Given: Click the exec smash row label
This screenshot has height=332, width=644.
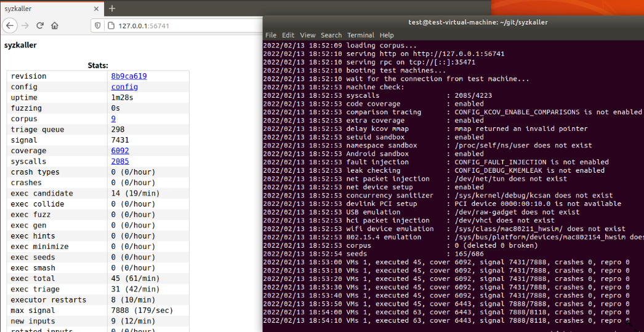Looking at the screenshot, I should pos(33,268).
